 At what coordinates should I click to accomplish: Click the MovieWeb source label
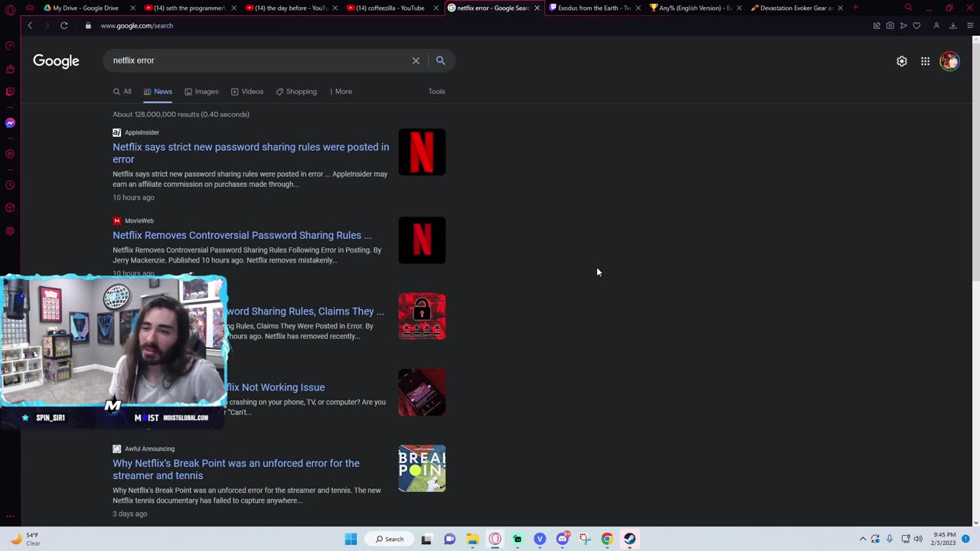(x=139, y=221)
